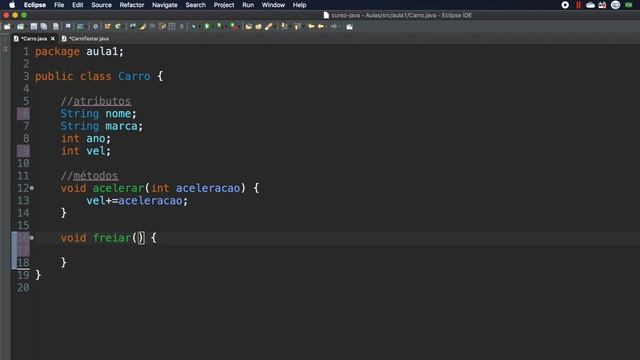Click the New Java Class green icon
The height and width of the screenshot is (360, 640).
pos(118,27)
